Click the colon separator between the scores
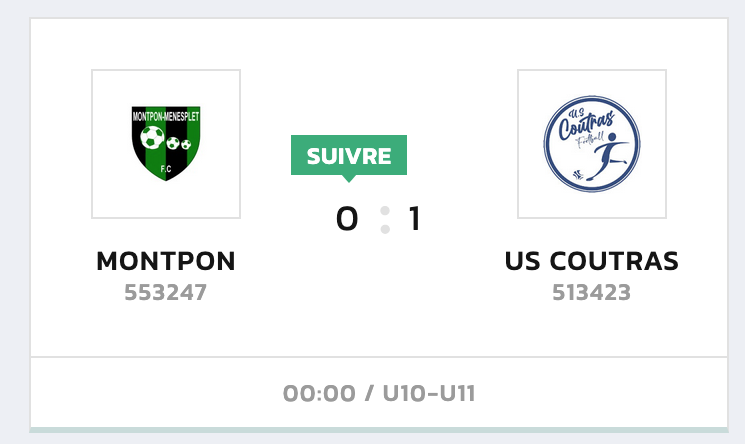 (384, 220)
